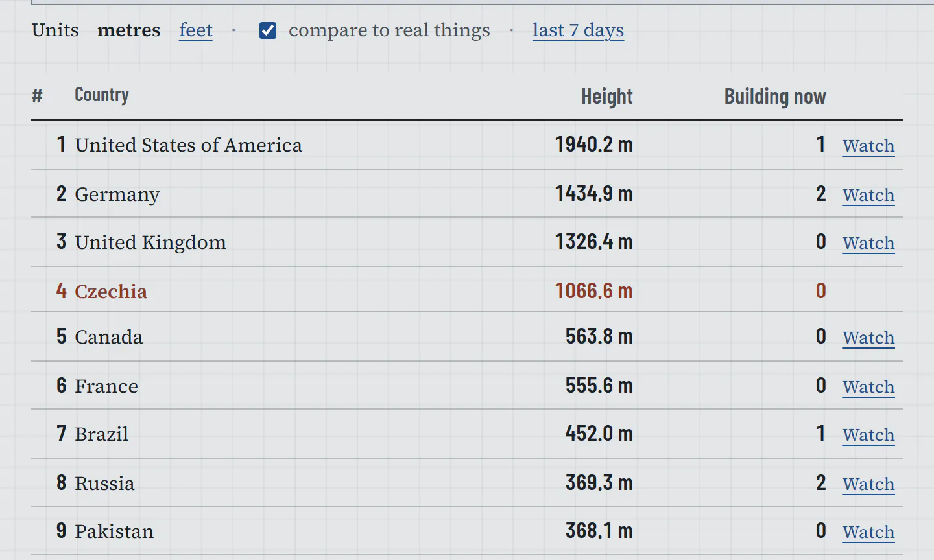Click Watch in the Canada row

[868, 338]
